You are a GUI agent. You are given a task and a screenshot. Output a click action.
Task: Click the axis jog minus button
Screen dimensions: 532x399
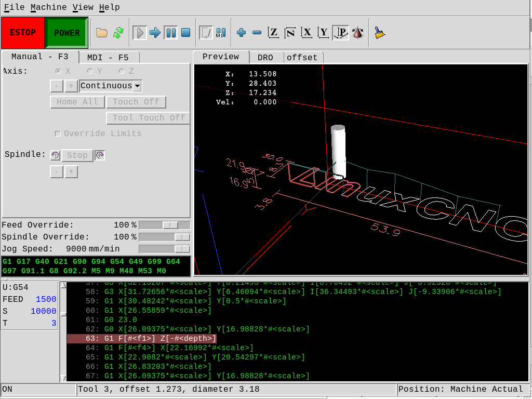(x=57, y=86)
